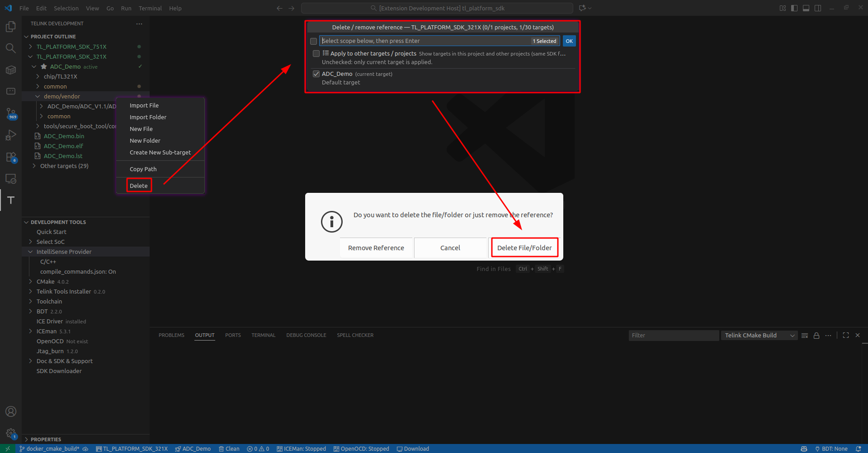Go forward using the right arrow
Screen dimensions: 868x453
pos(291,8)
